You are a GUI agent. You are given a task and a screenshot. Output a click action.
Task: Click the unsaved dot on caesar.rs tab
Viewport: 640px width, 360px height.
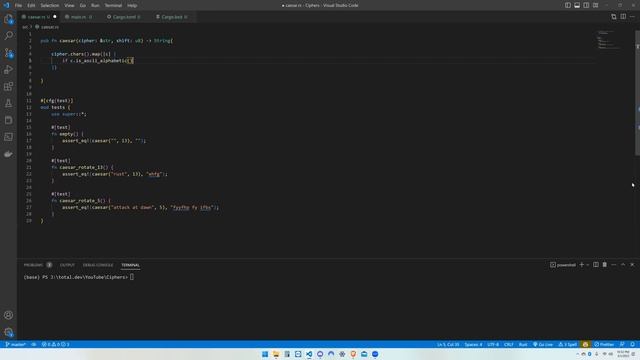(55, 17)
